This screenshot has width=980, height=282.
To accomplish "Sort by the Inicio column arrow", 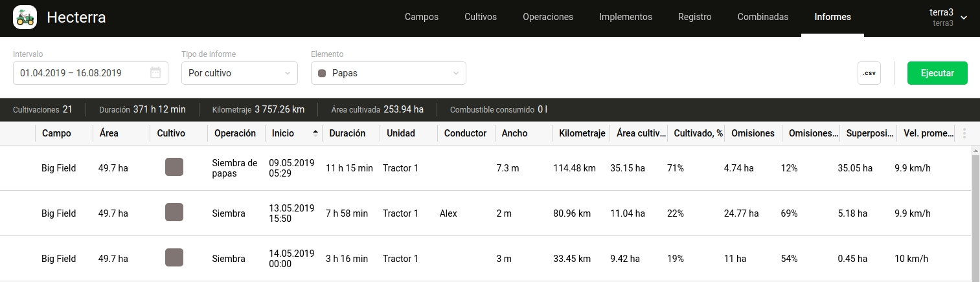I will [315, 133].
